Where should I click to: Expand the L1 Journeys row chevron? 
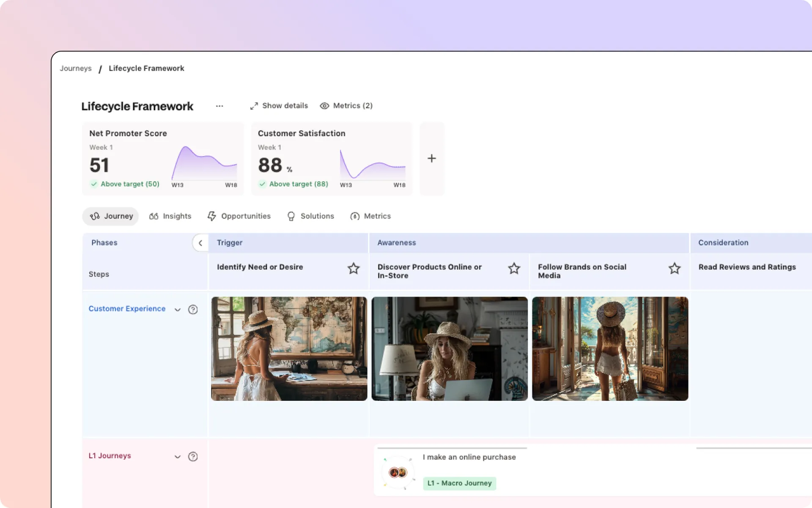[x=178, y=456]
